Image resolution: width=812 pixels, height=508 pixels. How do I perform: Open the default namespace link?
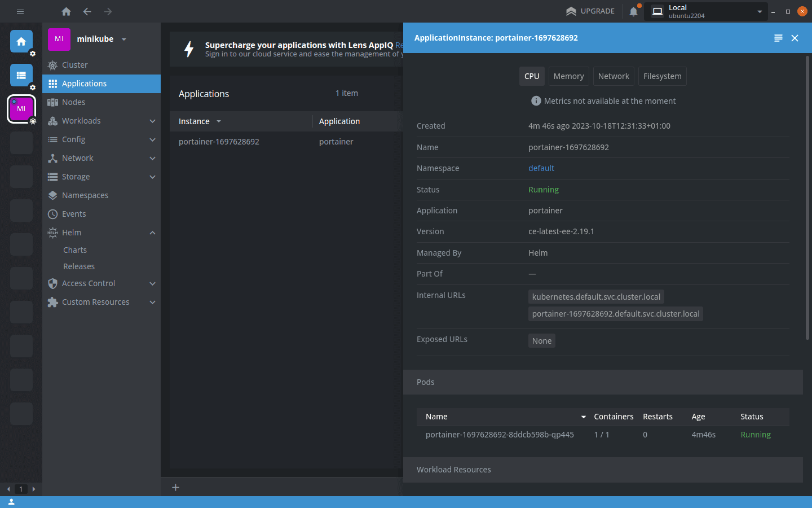[x=541, y=168]
